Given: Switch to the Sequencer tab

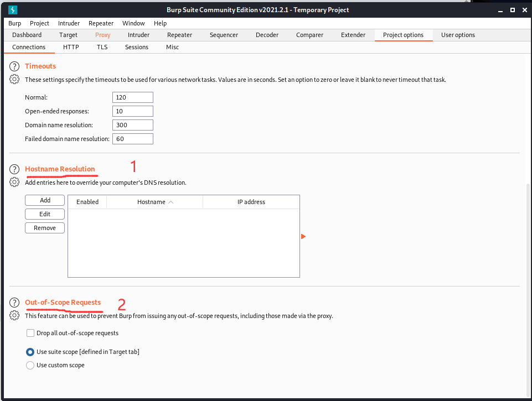Looking at the screenshot, I should coord(224,35).
